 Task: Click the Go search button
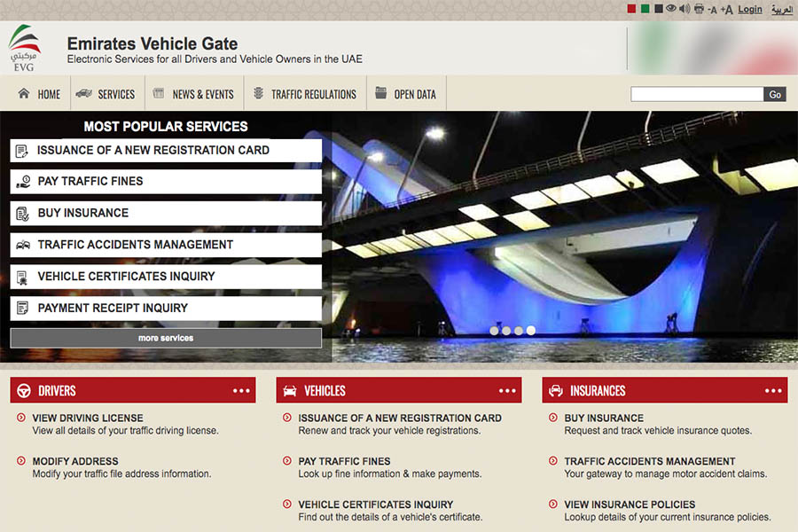coord(775,94)
